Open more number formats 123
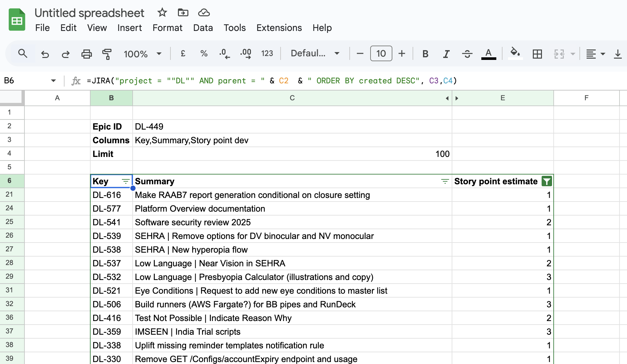This screenshot has height=364, width=627. tap(267, 53)
